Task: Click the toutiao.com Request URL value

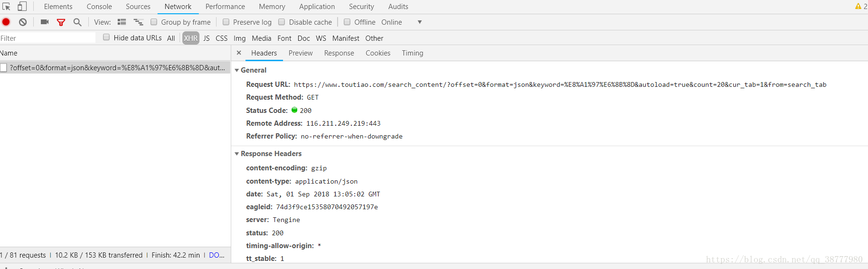Action: pyautogui.click(x=560, y=85)
